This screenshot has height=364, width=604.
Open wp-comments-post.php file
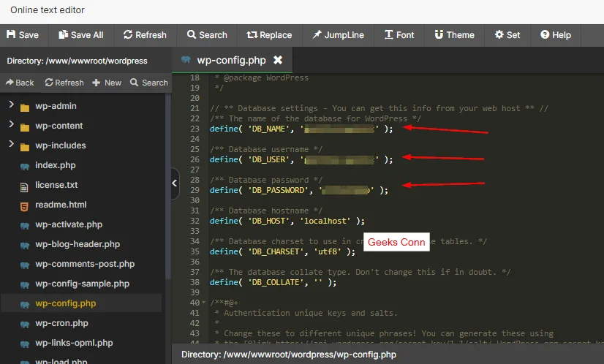pyautogui.click(x=85, y=264)
